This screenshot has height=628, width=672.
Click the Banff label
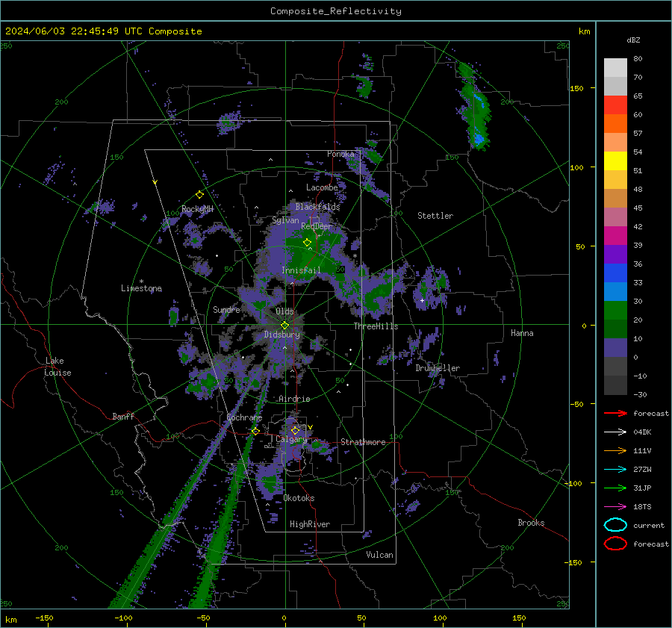click(x=123, y=416)
